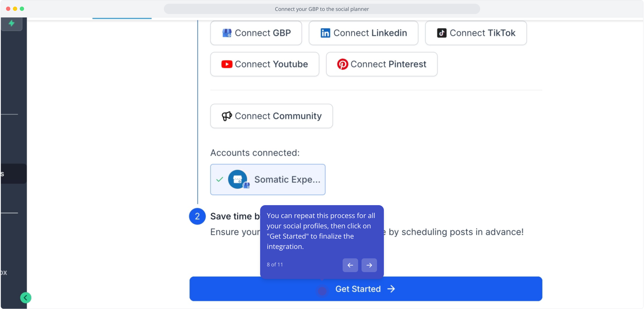Open the Connect Pinterest option
The image size is (644, 309).
click(382, 64)
